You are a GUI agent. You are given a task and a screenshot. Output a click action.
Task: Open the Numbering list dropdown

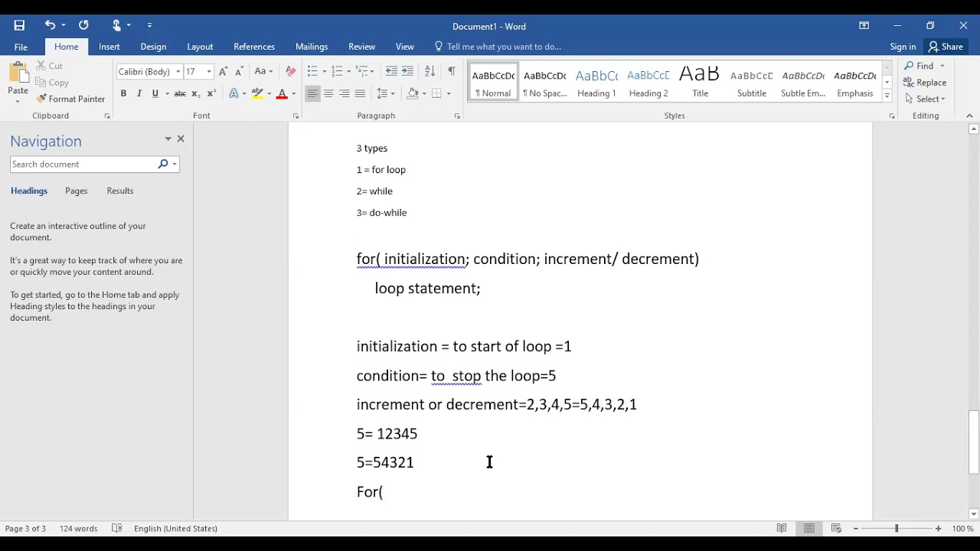[x=349, y=71]
